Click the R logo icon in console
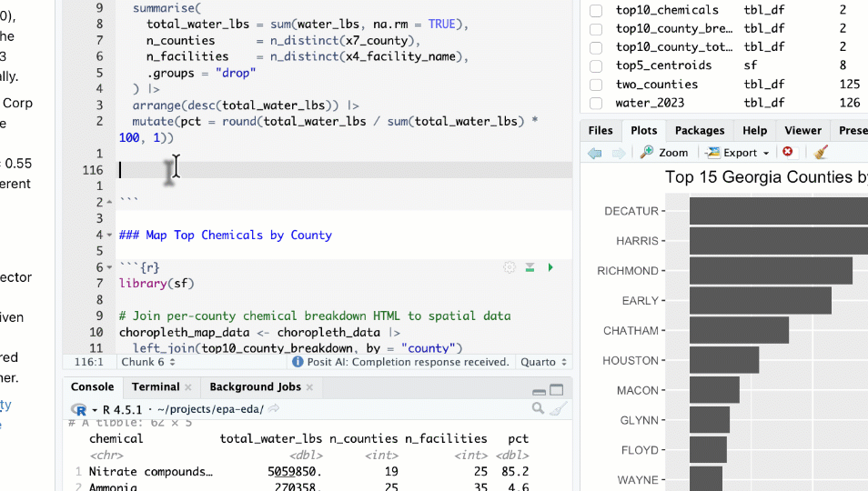 click(x=78, y=410)
